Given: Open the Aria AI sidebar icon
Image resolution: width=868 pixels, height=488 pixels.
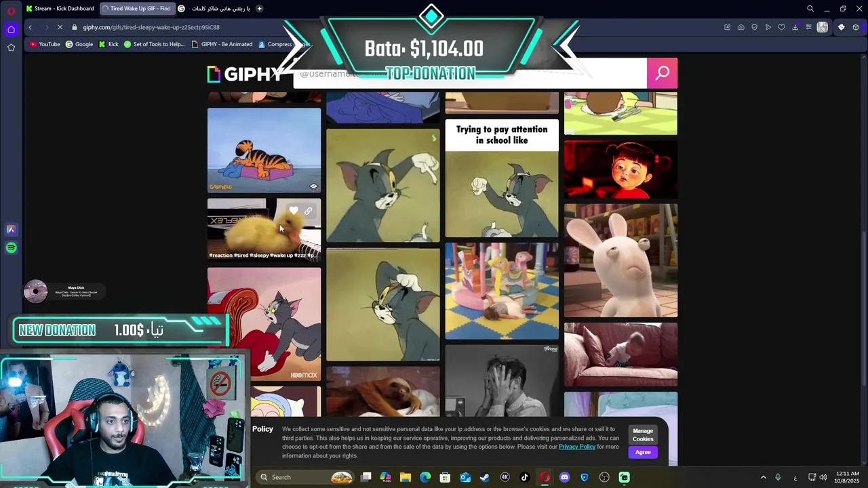Looking at the screenshot, I should 11,230.
